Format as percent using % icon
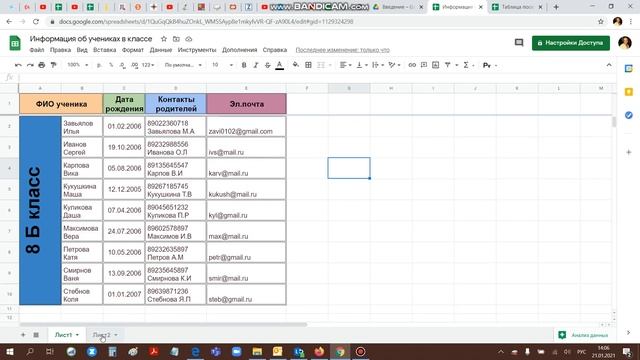This screenshot has width=640, height=360. 111,65
